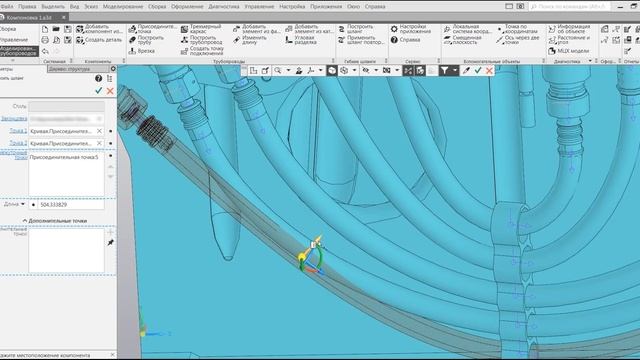The height and width of the screenshot is (360, 640).
Task: Clear the Точка 1 field with its X
Action: coord(99,131)
